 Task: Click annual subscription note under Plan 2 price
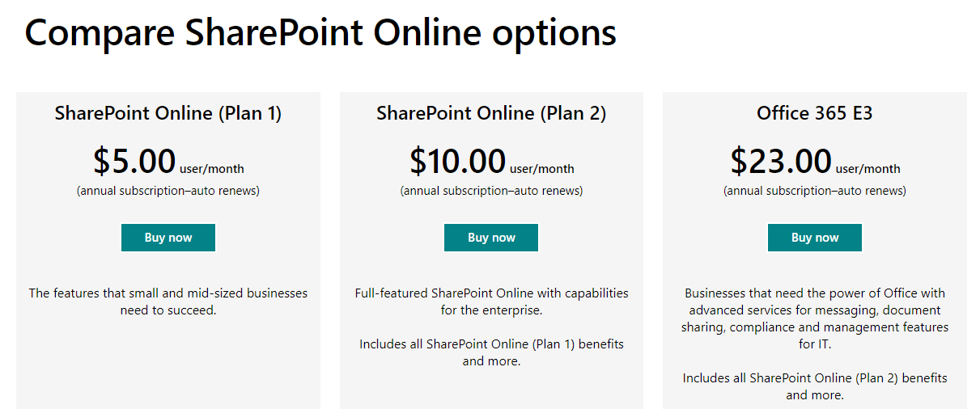pos(491,192)
